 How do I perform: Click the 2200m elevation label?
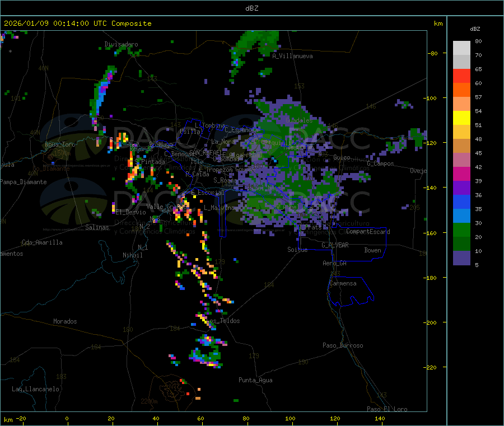click(x=149, y=401)
